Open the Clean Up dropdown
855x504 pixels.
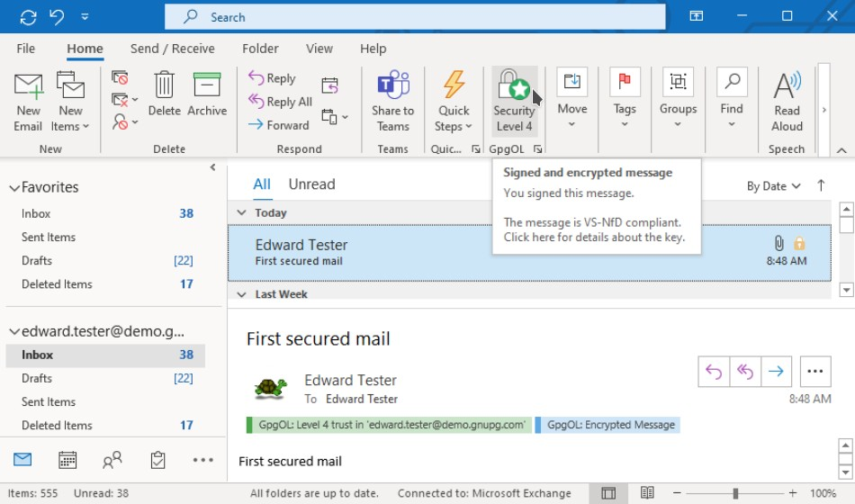[x=124, y=100]
